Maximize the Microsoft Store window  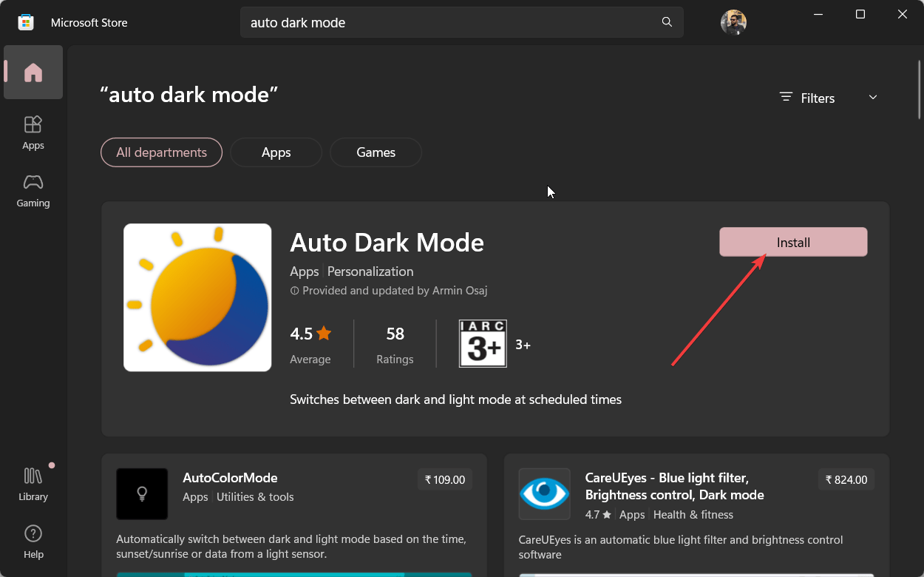[860, 14]
